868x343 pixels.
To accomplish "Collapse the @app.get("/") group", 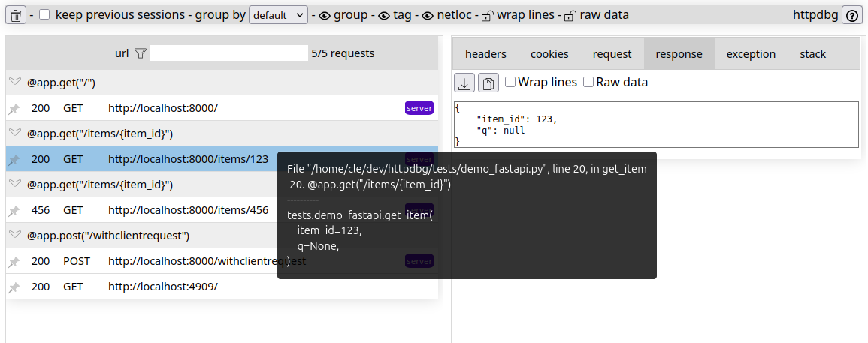I will (x=15, y=82).
